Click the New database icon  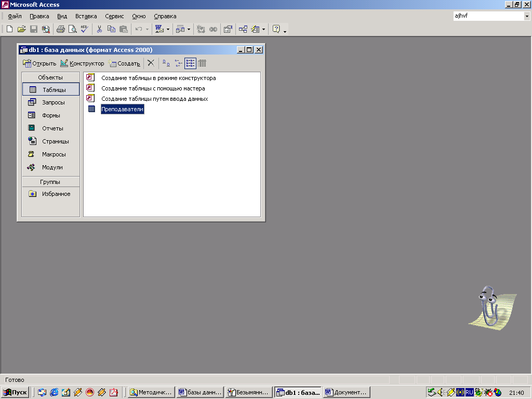click(x=10, y=29)
